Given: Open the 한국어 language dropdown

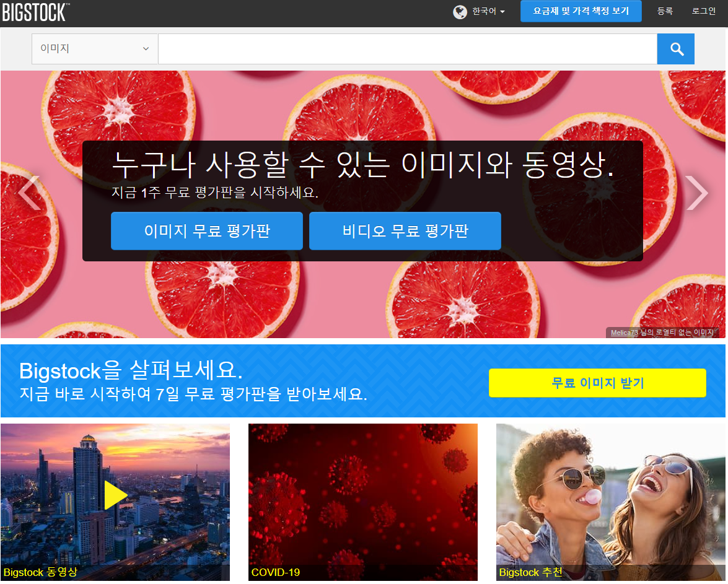Looking at the screenshot, I should click(x=488, y=11).
